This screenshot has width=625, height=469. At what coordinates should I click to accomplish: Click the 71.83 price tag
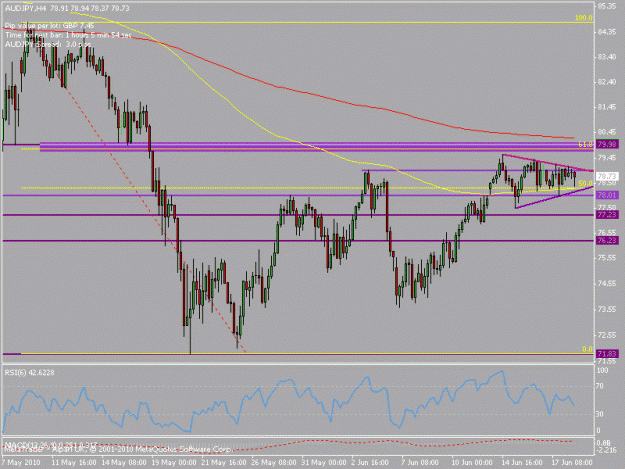607,354
